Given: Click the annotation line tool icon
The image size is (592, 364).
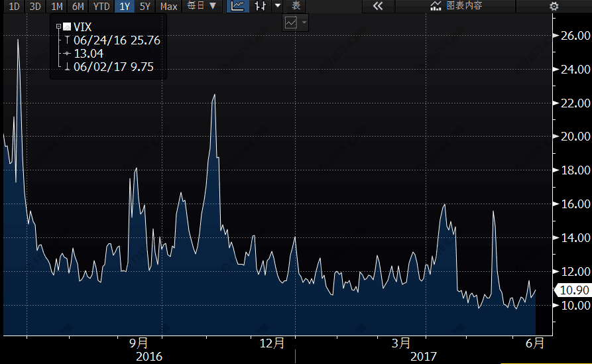Looking at the screenshot, I should point(291,23).
